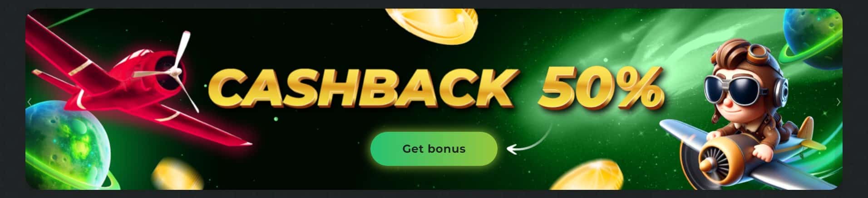Advance to next banner slide arrow
This screenshot has width=868, height=198.
pos(838,102)
